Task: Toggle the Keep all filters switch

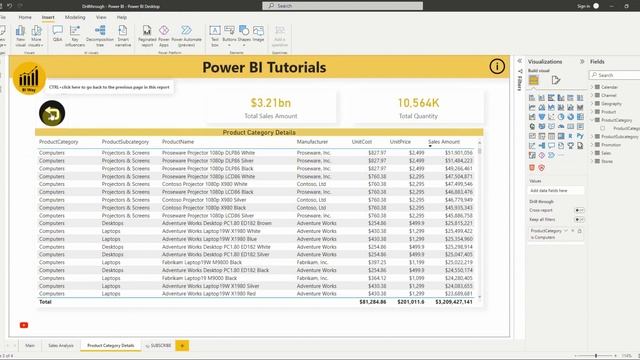Action: (x=579, y=220)
